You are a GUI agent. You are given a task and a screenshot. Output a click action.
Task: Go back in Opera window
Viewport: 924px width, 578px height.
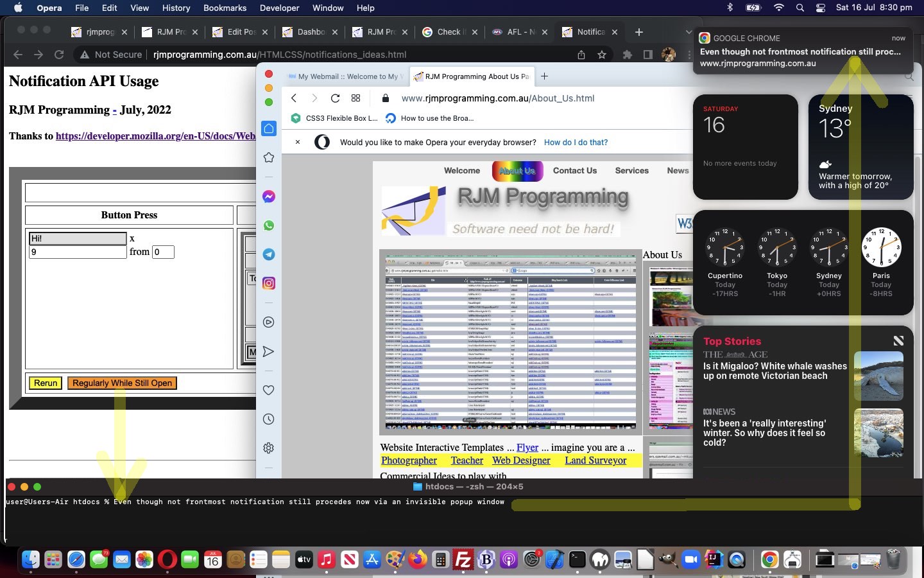pyautogui.click(x=294, y=98)
